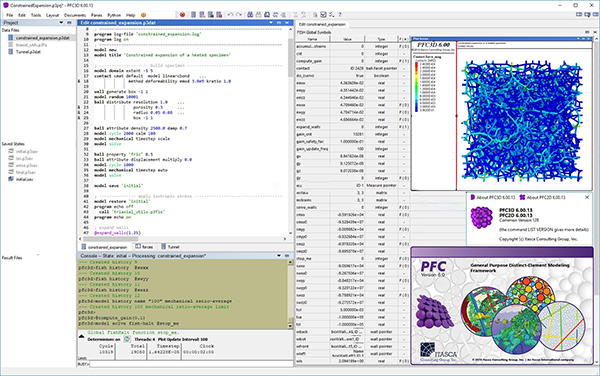Click the red stop execution icon
The image size is (600, 376).
(x=183, y=15)
